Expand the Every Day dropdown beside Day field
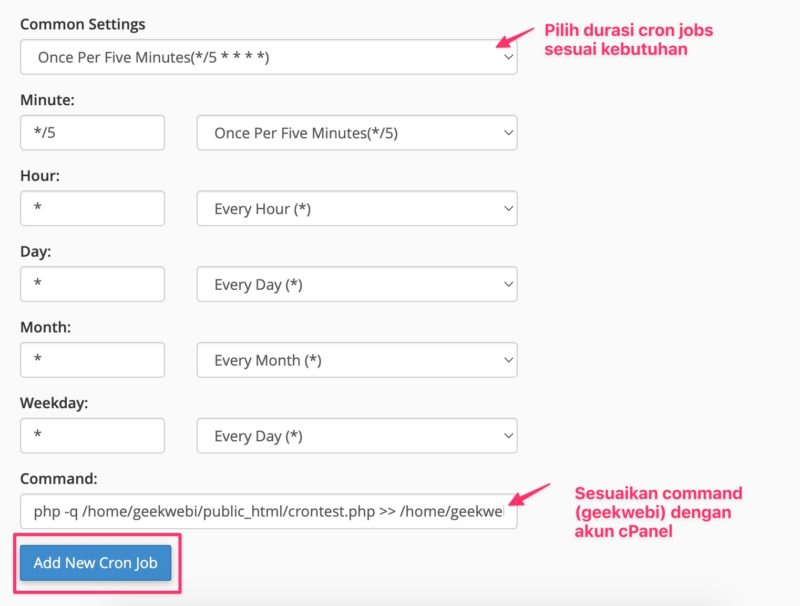This screenshot has width=800, height=606. [357, 284]
